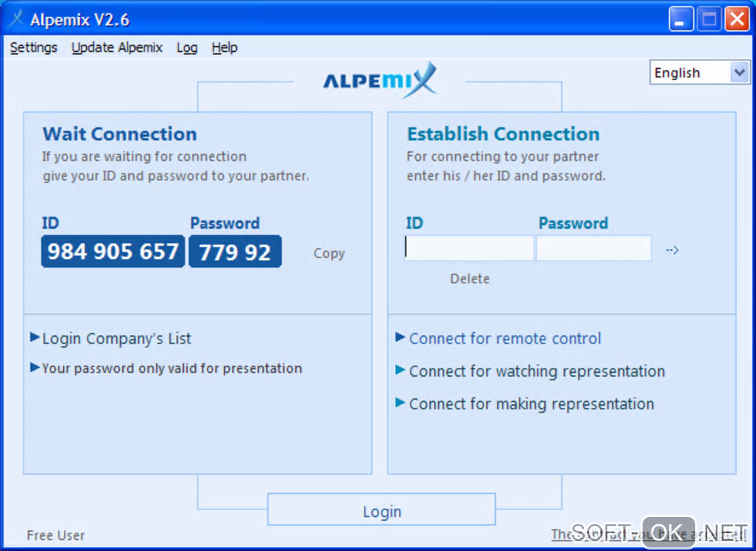Open the Log menu
Image resolution: width=756 pixels, height=551 pixels.
coord(187,47)
